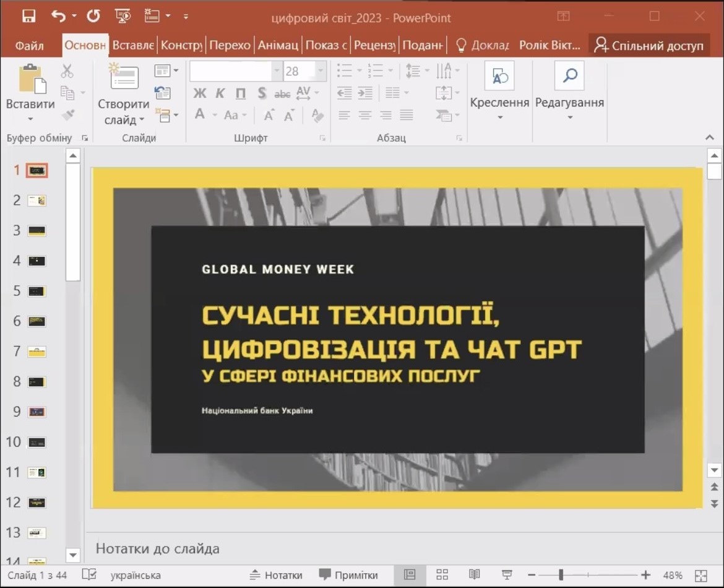
Task: Start Slide Show from status bar
Action: pyautogui.click(x=506, y=575)
